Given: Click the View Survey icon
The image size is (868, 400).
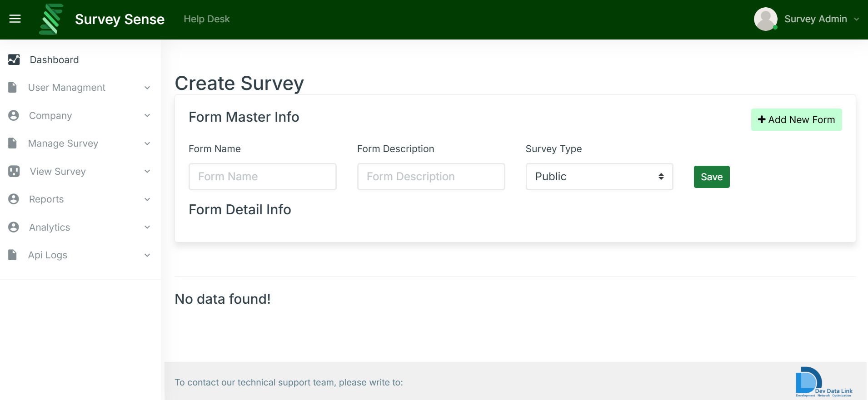Looking at the screenshot, I should [x=14, y=171].
